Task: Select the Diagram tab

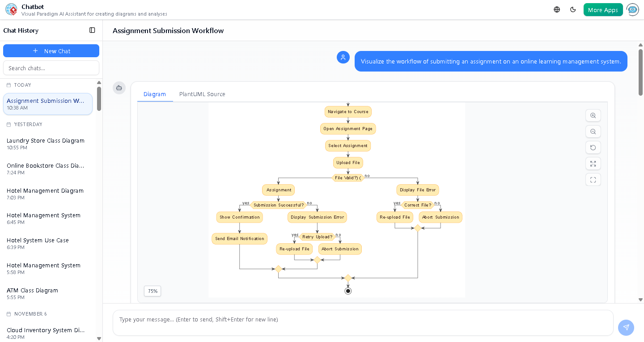Action: click(x=155, y=94)
